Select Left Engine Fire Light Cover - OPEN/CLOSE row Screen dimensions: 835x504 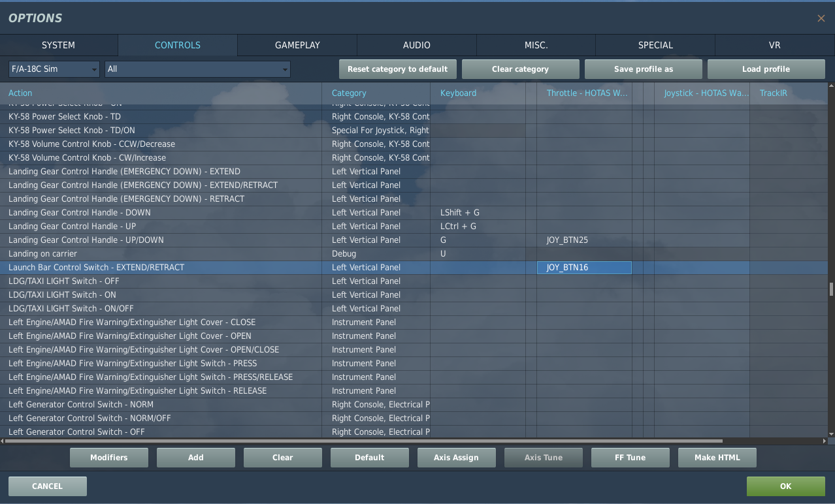[x=414, y=350]
